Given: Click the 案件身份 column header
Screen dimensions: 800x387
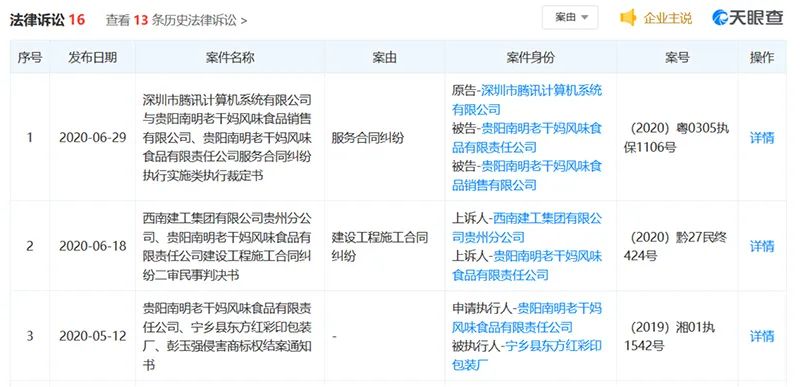Looking at the screenshot, I should [530, 57].
